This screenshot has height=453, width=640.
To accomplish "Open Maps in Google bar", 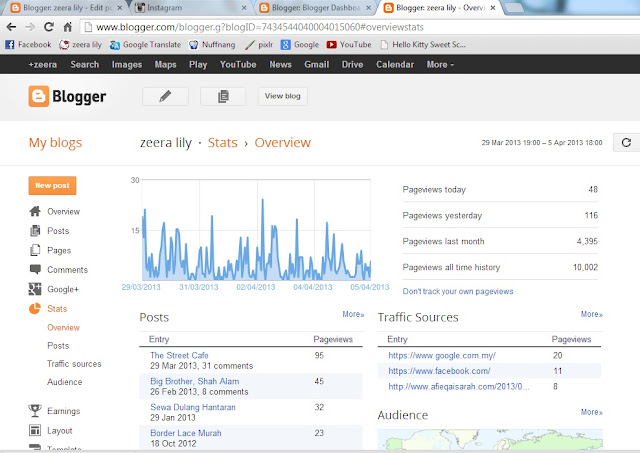I will (x=165, y=64).
